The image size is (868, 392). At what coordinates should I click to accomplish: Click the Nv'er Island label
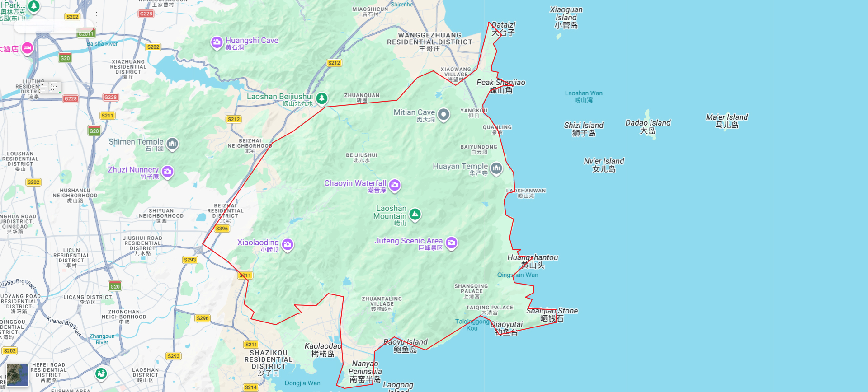604,165
